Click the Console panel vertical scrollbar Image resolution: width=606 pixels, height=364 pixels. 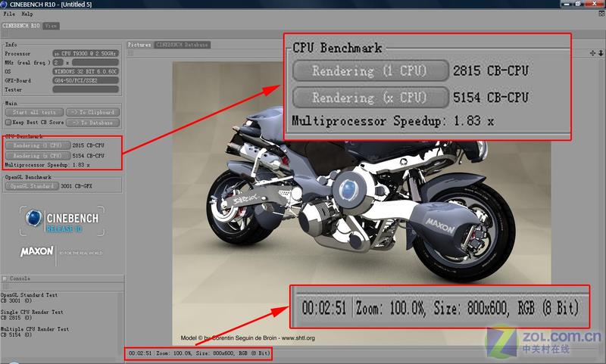point(120,323)
